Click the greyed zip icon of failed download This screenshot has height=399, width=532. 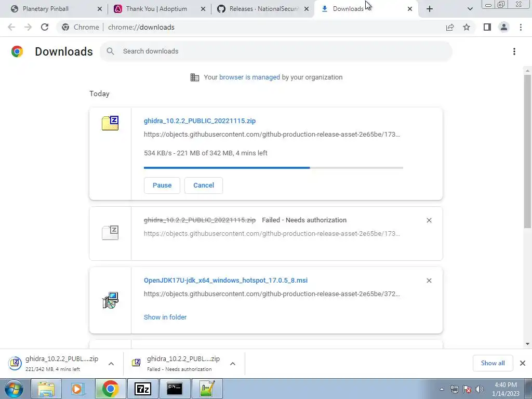pyautogui.click(x=110, y=233)
